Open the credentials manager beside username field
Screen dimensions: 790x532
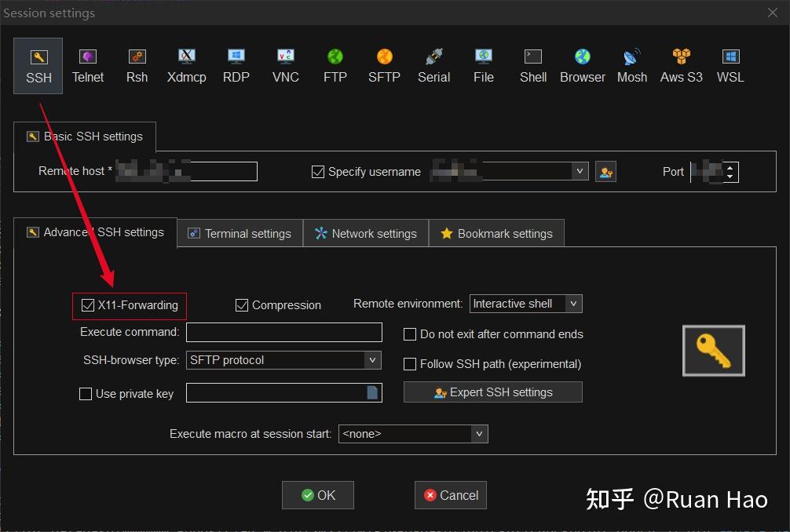click(605, 171)
